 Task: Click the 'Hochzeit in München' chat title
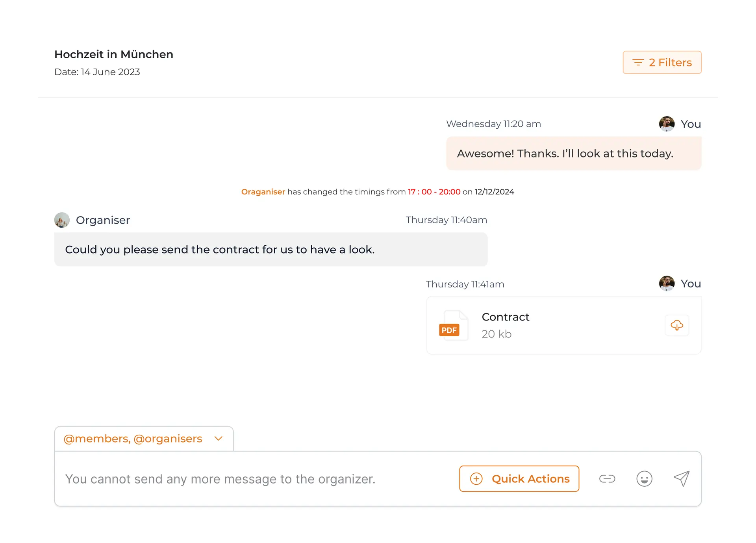point(113,54)
